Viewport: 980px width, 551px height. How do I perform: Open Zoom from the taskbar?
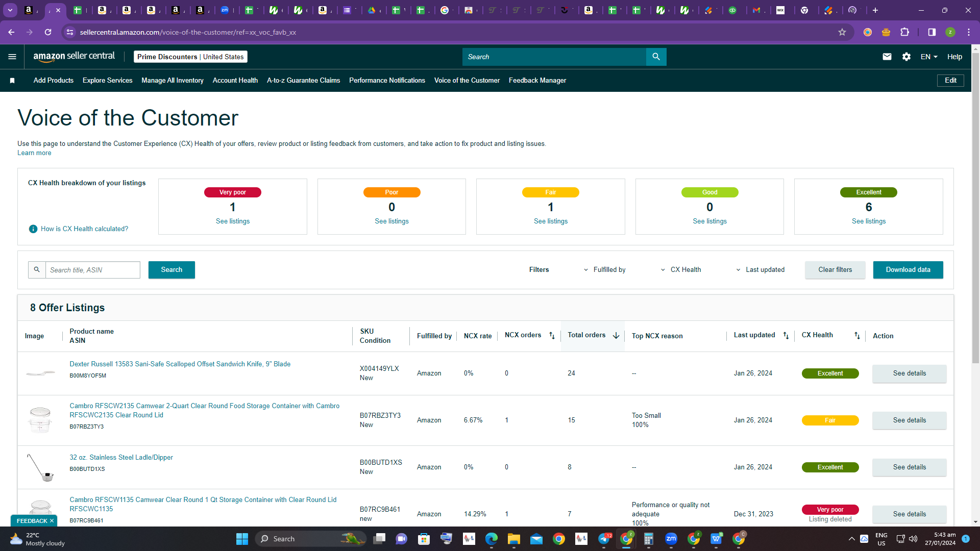(x=671, y=539)
